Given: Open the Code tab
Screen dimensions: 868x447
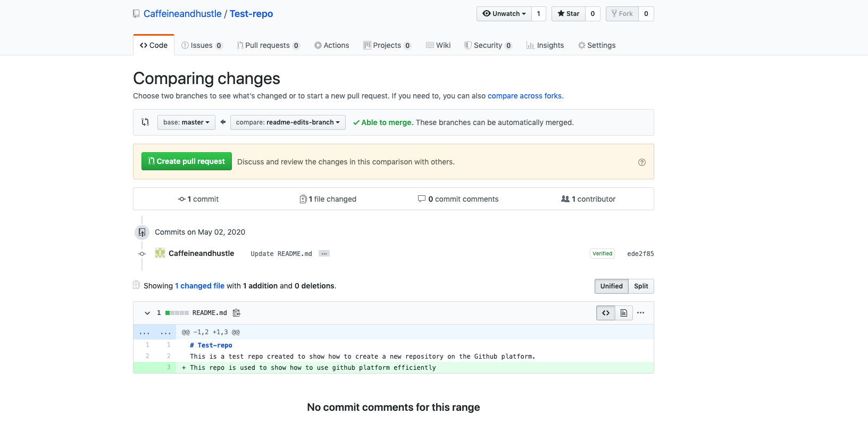Looking at the screenshot, I should point(154,45).
